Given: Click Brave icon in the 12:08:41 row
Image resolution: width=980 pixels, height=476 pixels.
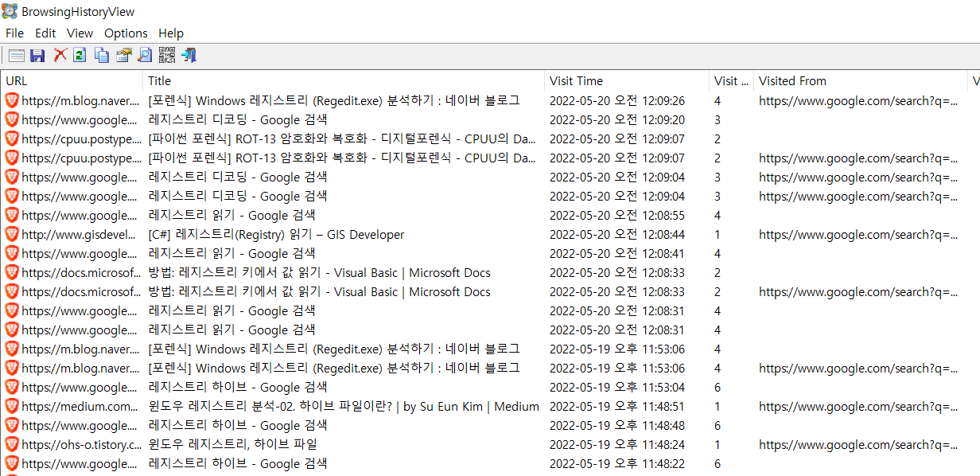Looking at the screenshot, I should [12, 253].
